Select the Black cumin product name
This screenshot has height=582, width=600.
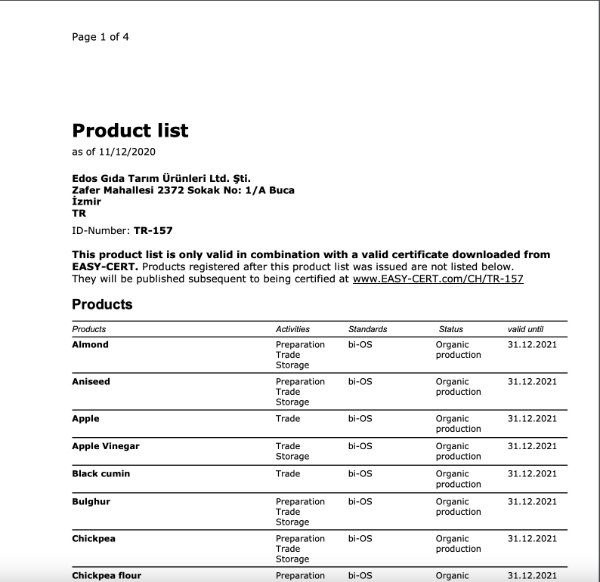pyautogui.click(x=101, y=473)
